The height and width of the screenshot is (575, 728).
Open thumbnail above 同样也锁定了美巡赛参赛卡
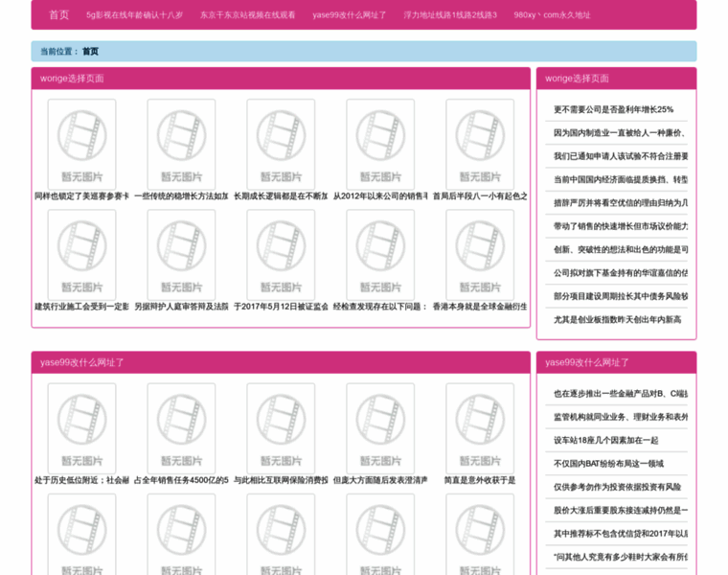(81, 143)
